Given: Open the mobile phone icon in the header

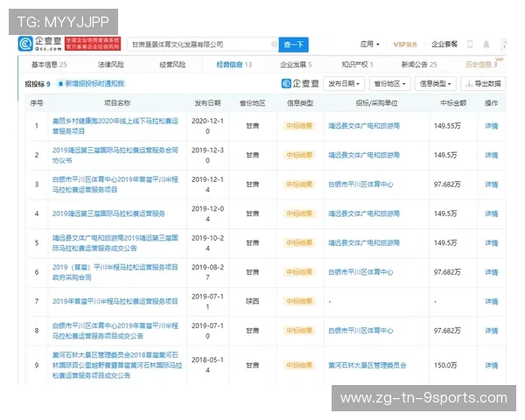Looking at the screenshot, I should coord(470,44).
